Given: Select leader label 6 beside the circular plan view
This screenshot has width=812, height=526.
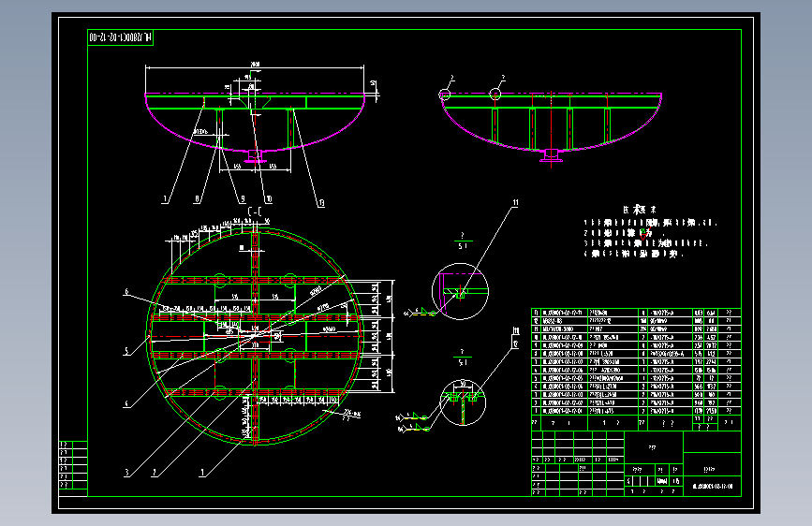Looking at the screenshot, I should click(125, 292).
